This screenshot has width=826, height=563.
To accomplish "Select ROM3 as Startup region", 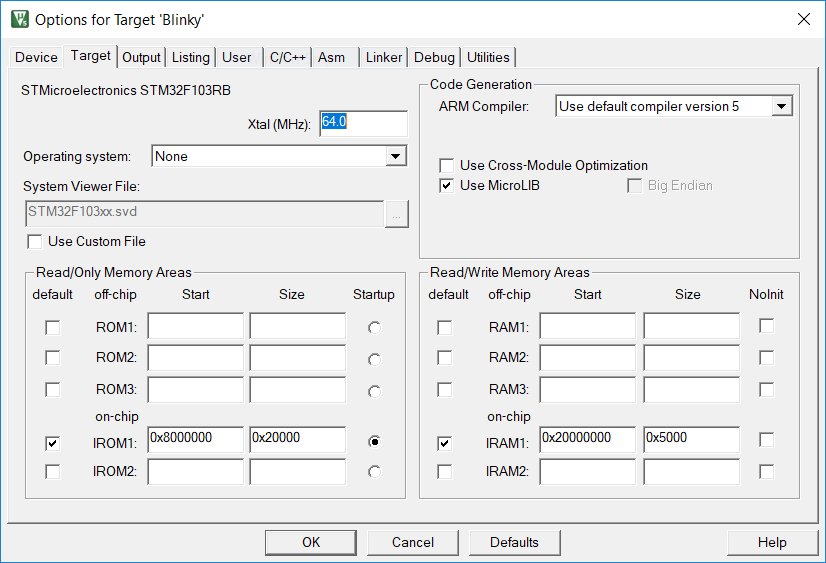I will [x=375, y=391].
